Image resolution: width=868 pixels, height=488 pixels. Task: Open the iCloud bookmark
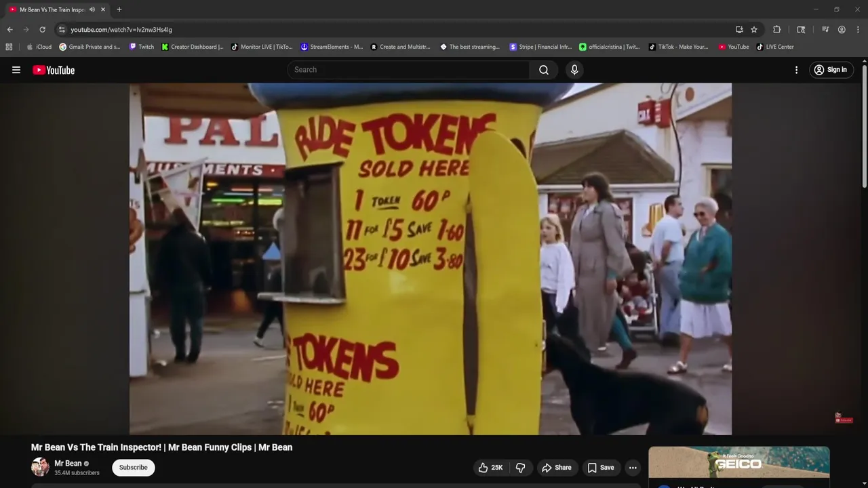(39, 47)
